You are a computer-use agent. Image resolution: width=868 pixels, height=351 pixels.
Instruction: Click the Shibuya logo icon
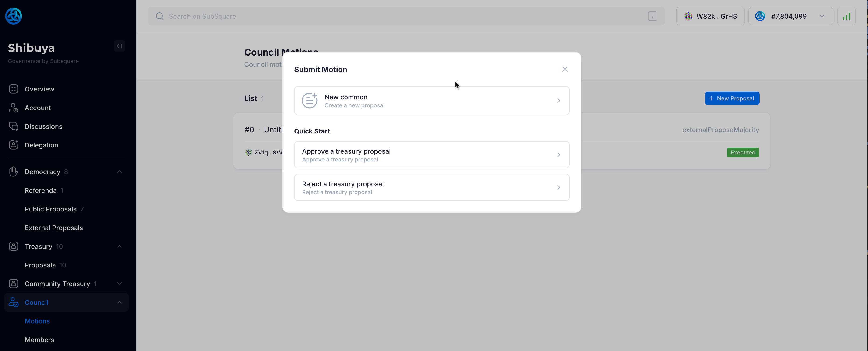(x=14, y=16)
